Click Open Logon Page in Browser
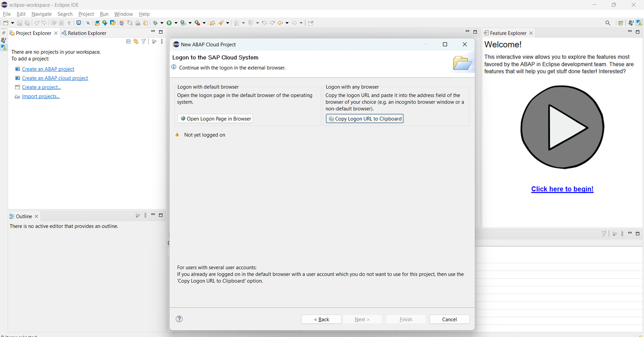 [215, 119]
